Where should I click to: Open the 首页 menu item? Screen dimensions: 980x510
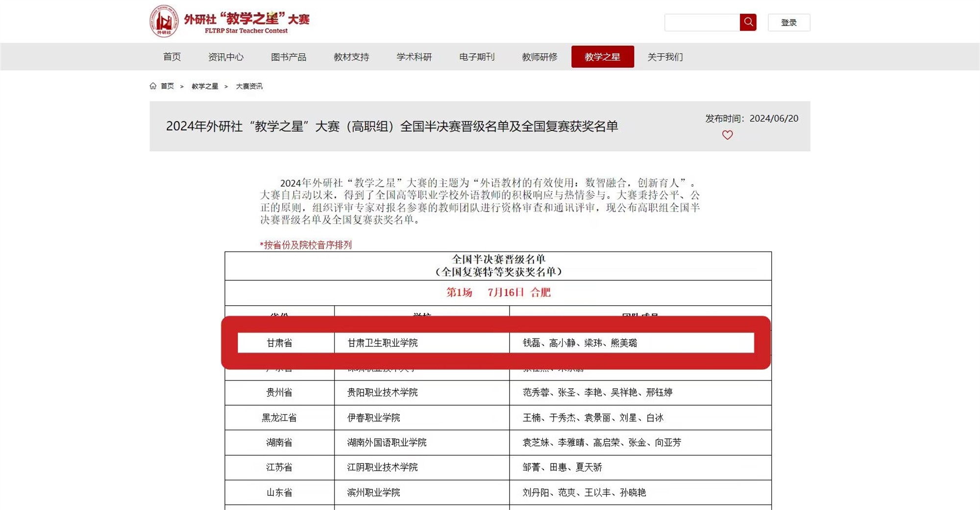coord(172,57)
